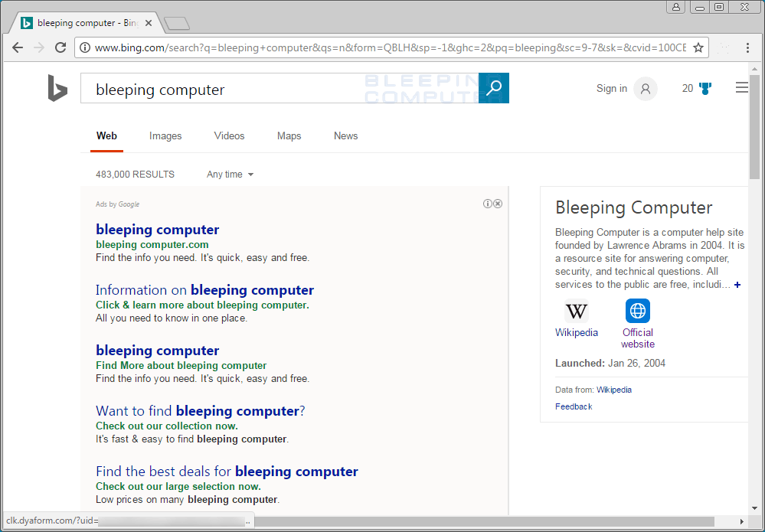This screenshot has height=532, width=765.
Task: Go forward with browser forward arrow
Action: (39, 47)
